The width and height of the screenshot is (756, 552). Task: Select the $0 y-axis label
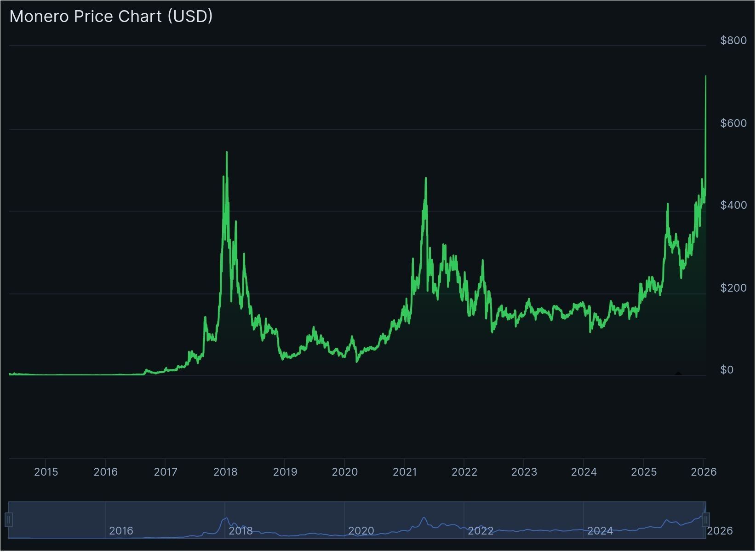[x=727, y=370]
